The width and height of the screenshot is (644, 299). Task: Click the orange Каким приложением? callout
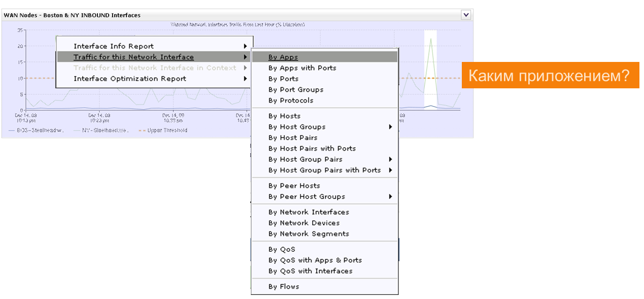550,76
